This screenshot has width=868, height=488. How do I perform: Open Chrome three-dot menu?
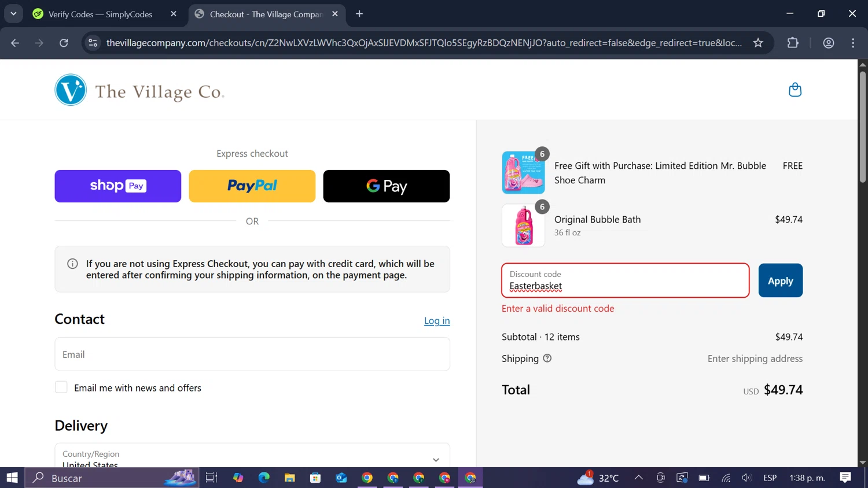(853, 43)
